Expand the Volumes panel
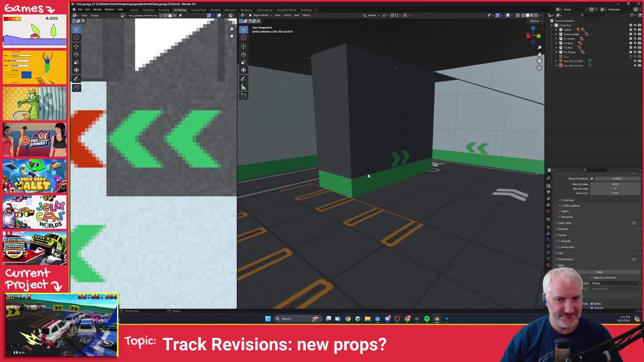Image resolution: width=644 pixels, height=362 pixels. [563, 229]
